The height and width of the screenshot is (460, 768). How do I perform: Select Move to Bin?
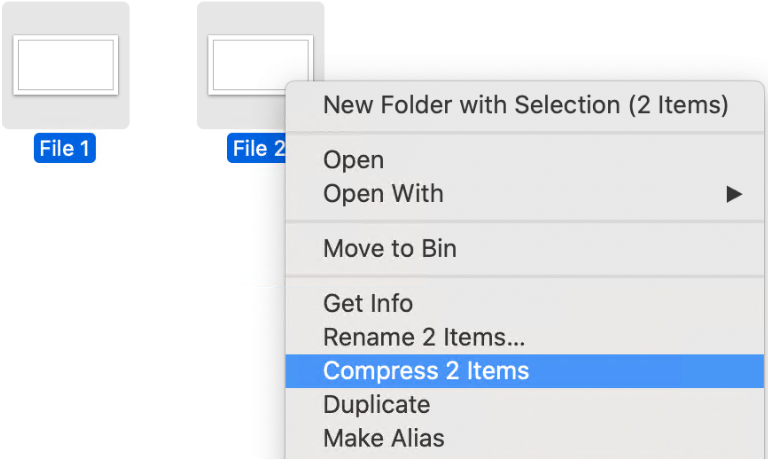(x=389, y=249)
